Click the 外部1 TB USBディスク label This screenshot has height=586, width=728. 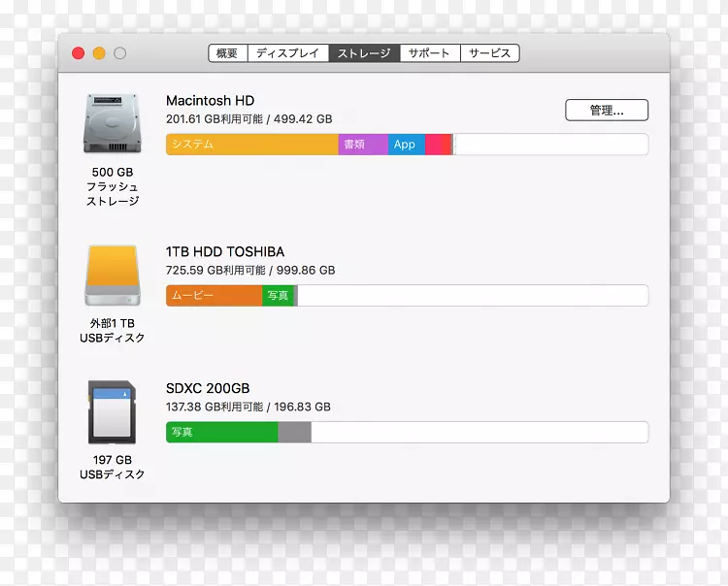point(113,330)
